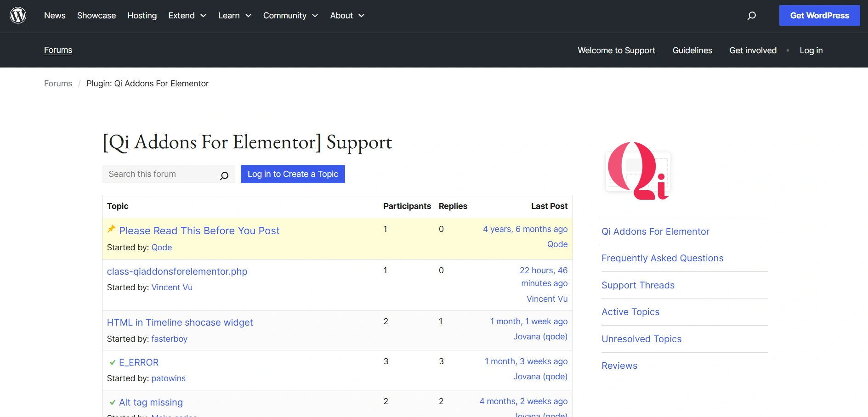The height and width of the screenshot is (417, 868).
Task: Click the Topic column header
Action: pyautogui.click(x=118, y=206)
